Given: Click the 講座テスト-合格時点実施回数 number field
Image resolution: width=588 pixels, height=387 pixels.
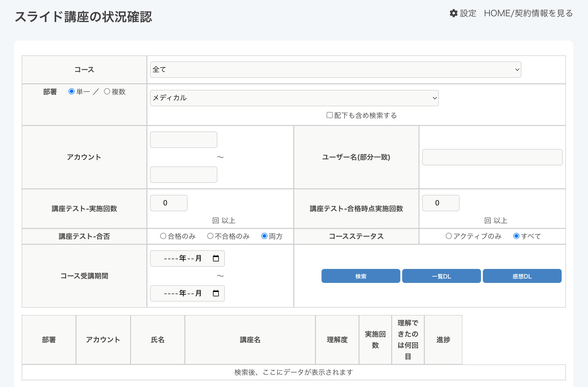Looking at the screenshot, I should point(441,203).
